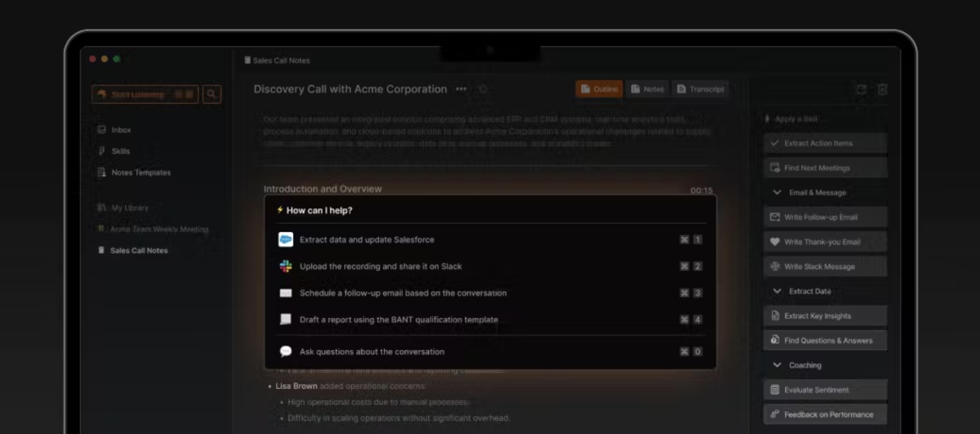This screenshot has width=980, height=434.
Task: Click the Lisa Brown name in outline
Action: click(297, 386)
